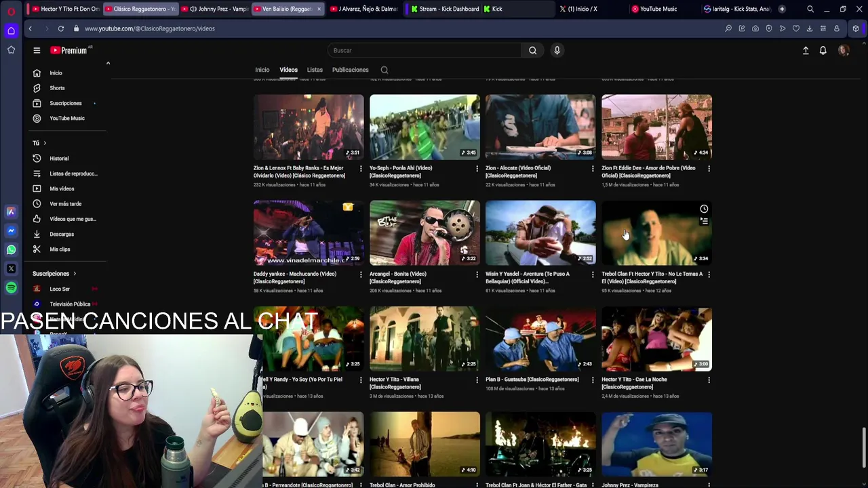Reload the page with the refresh button
868x488 pixels.
[61, 28]
